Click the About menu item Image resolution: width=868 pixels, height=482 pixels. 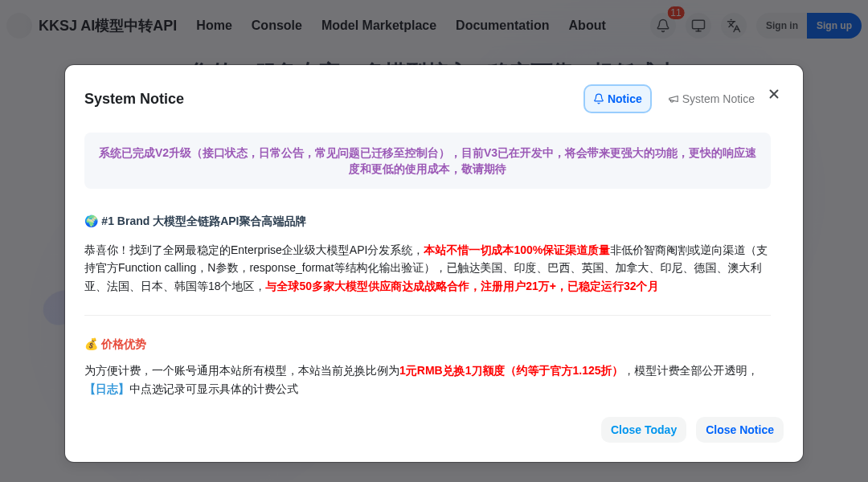(x=587, y=26)
